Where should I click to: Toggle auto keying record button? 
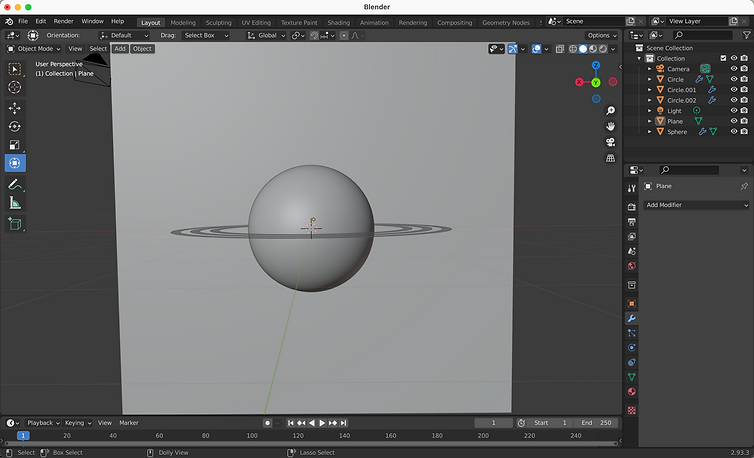(267, 423)
